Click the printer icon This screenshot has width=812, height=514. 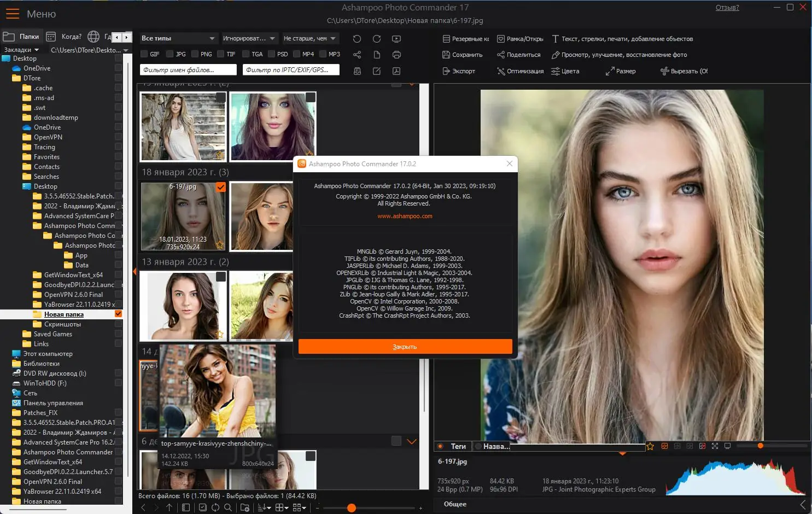click(x=396, y=55)
